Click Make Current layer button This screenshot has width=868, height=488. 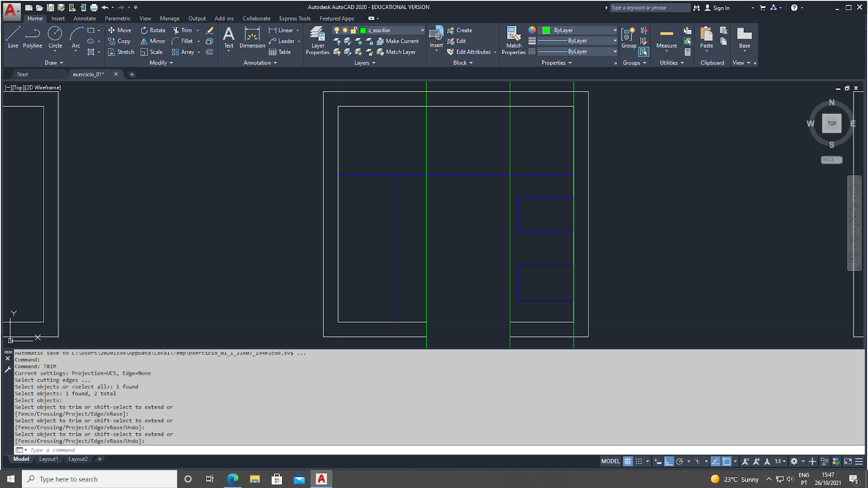tap(398, 41)
